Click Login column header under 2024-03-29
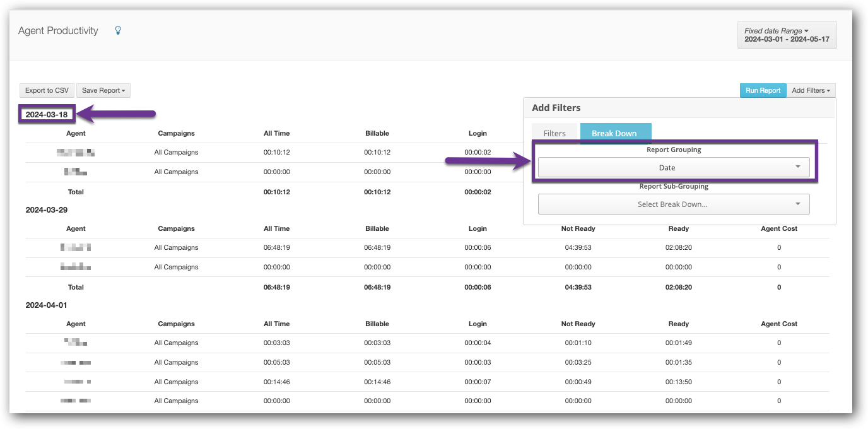Viewport: 868px width, 429px height. click(478, 228)
